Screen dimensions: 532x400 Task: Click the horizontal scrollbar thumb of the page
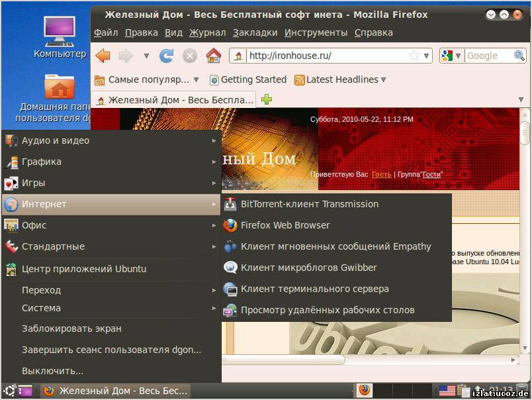click(x=283, y=360)
